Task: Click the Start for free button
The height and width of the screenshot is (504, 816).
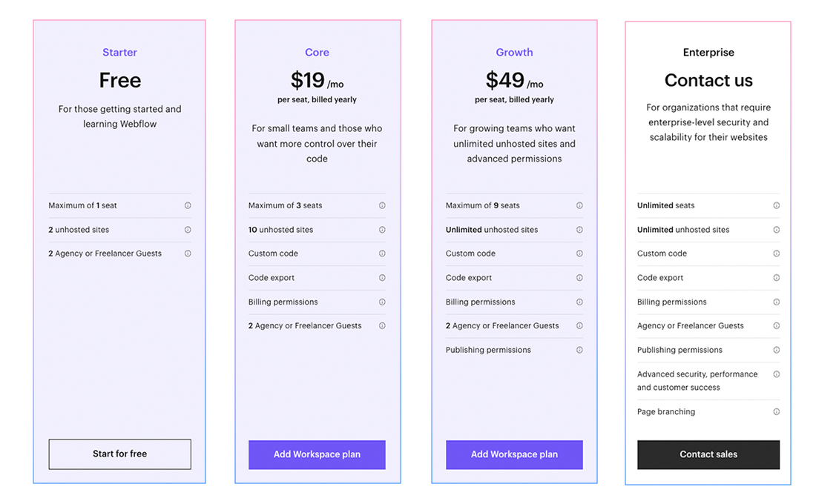Action: point(119,454)
